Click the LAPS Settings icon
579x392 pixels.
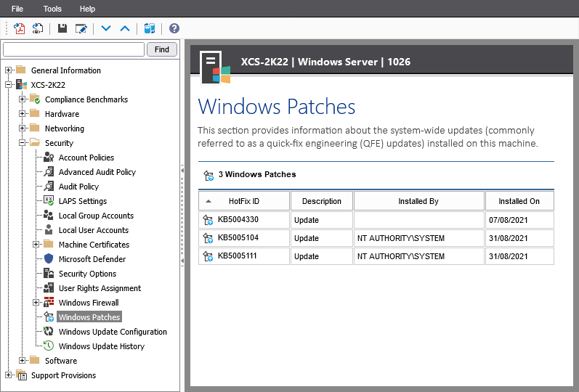49,201
